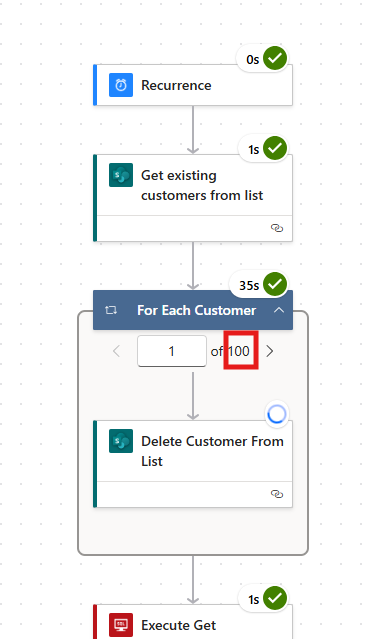The image size is (366, 639).
Task: Click the 1s duration on Execute Get
Action: coord(254,600)
